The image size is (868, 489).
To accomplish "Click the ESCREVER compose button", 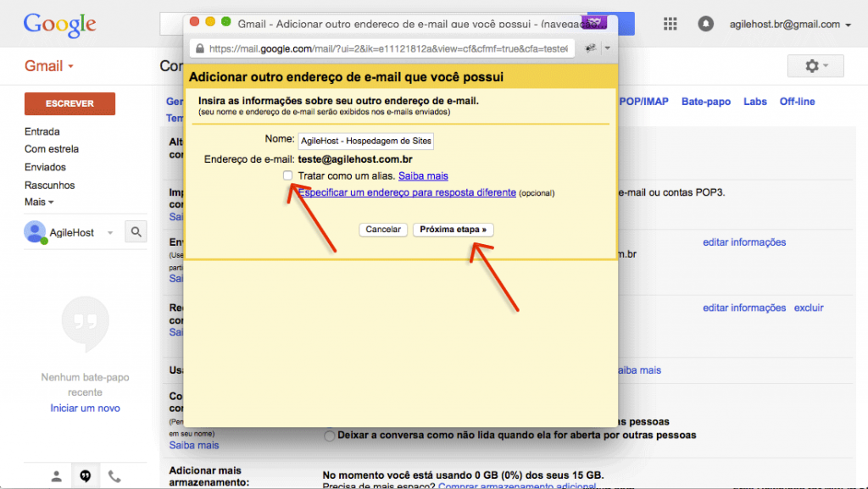I will click(x=70, y=103).
